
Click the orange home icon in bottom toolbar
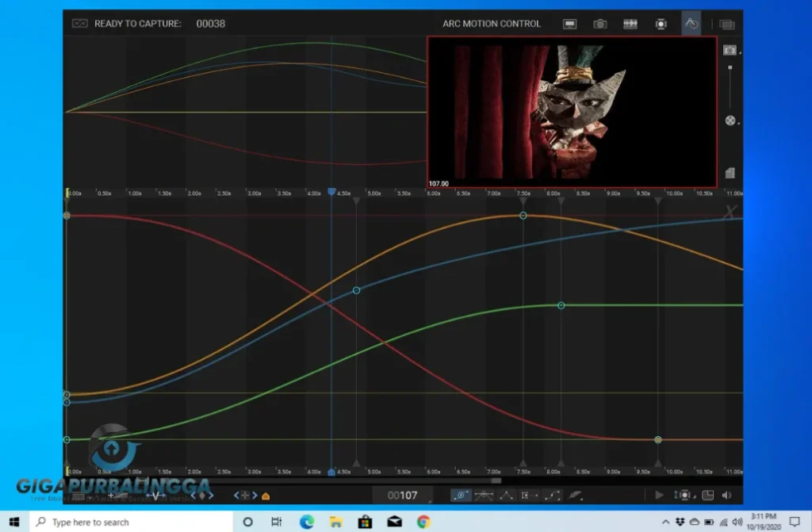(266, 496)
